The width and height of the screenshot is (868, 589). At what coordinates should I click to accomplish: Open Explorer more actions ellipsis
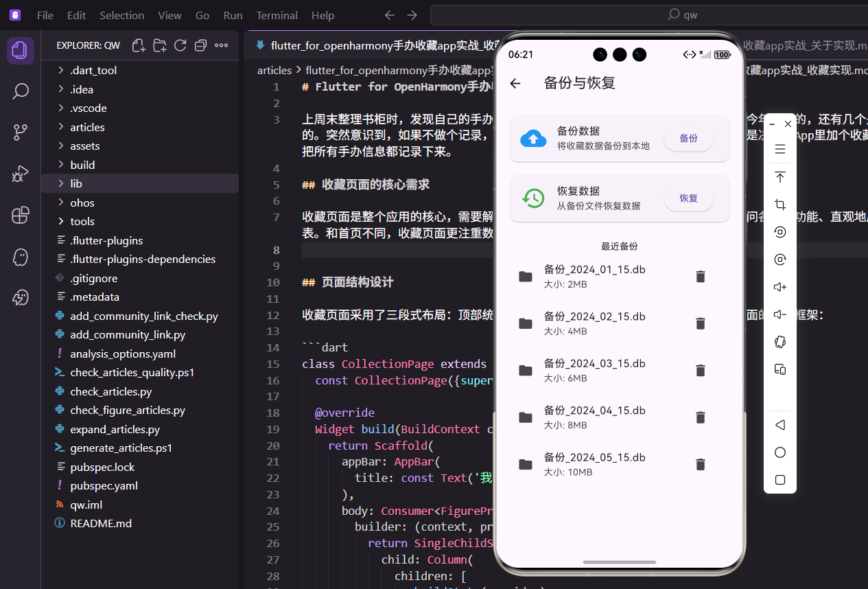(221, 45)
